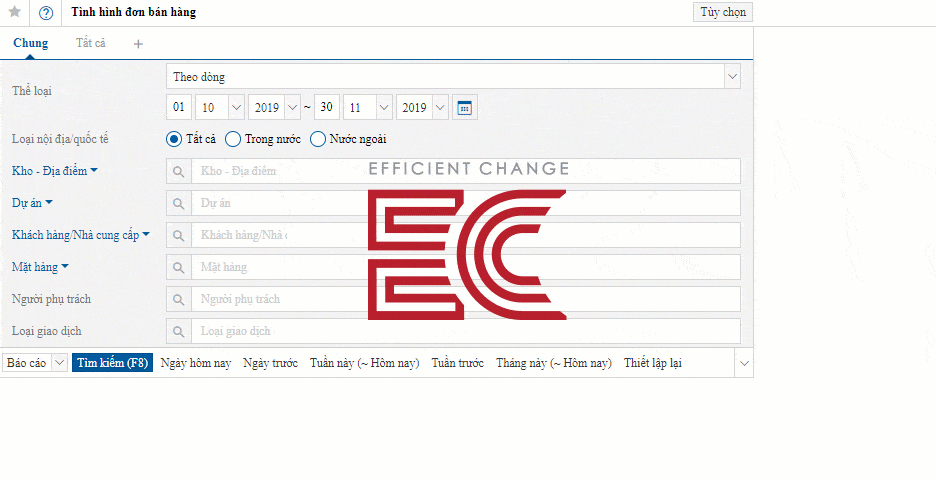This screenshot has width=936, height=480.
Task: Expand the bottom toolbar overflow chevron
Action: (744, 363)
